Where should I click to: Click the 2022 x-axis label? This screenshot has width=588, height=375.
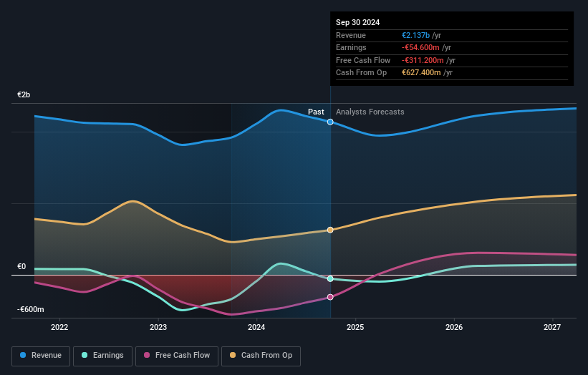click(59, 328)
